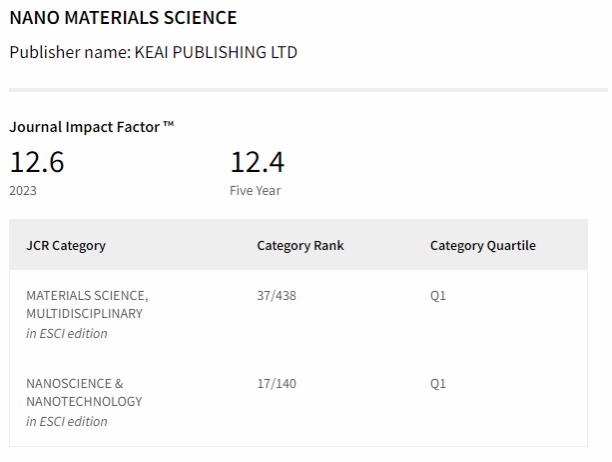Click the JCR Category column header
The width and height of the screenshot is (612, 462).
pos(65,245)
